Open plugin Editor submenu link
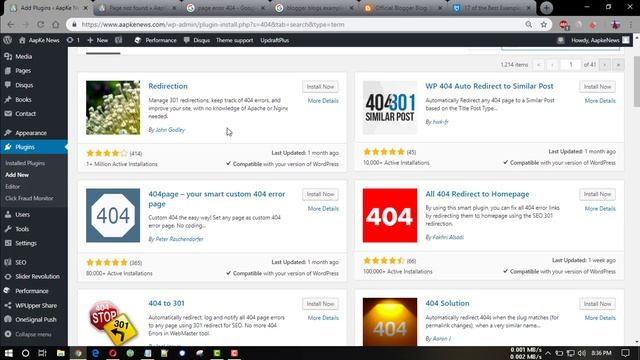This screenshot has width=640, height=360. coord(12,187)
